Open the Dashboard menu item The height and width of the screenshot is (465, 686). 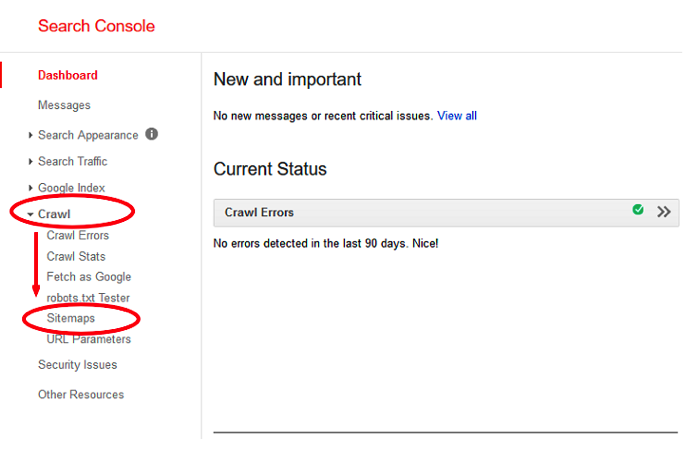68,75
